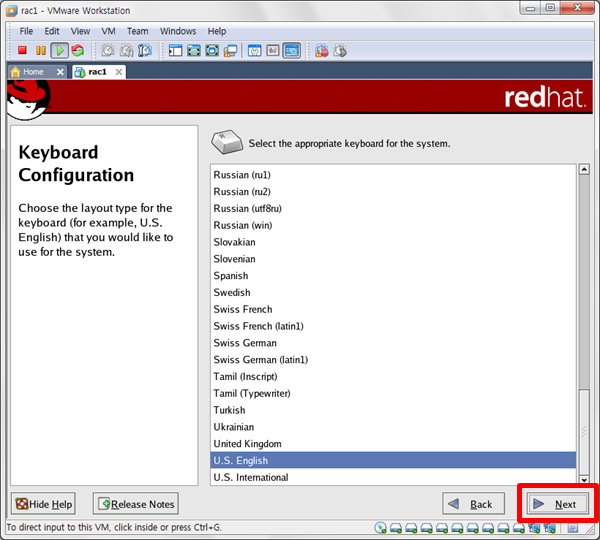600x540 pixels.
Task: Click the keyboard list scrollbar down arrow
Action: [584, 480]
